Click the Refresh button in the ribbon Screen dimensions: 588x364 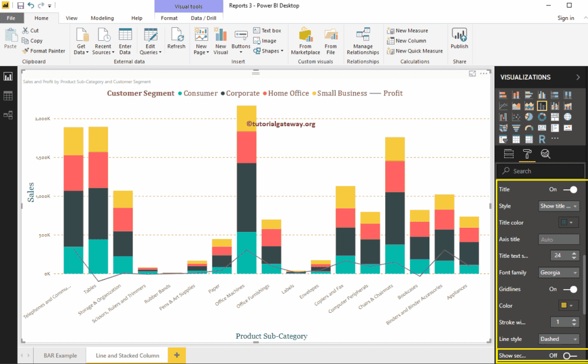coord(176,37)
